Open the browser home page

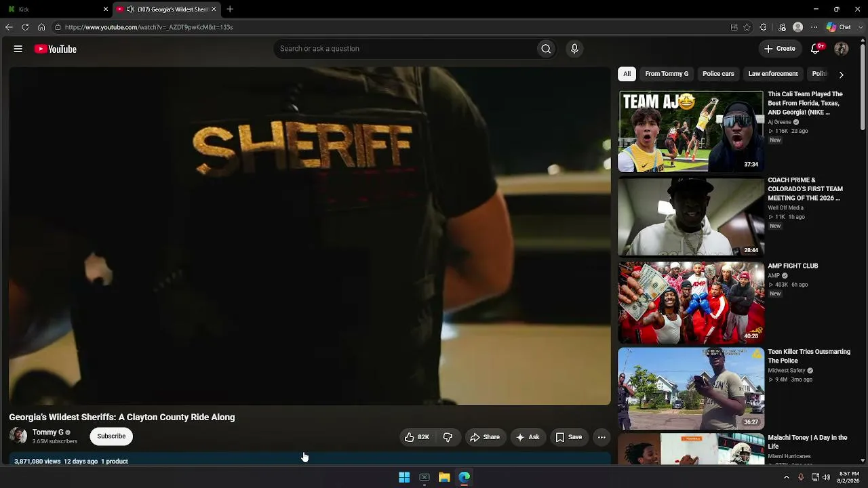[41, 27]
